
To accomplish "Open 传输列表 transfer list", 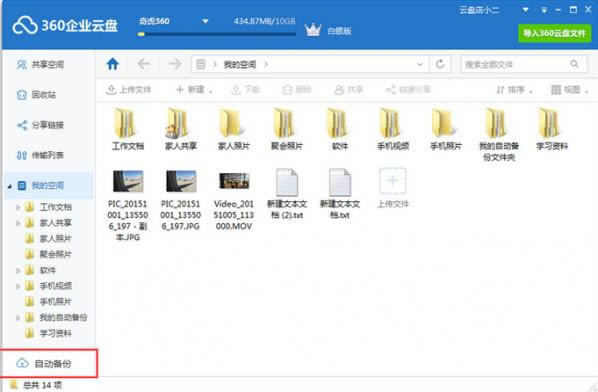I will click(40, 155).
